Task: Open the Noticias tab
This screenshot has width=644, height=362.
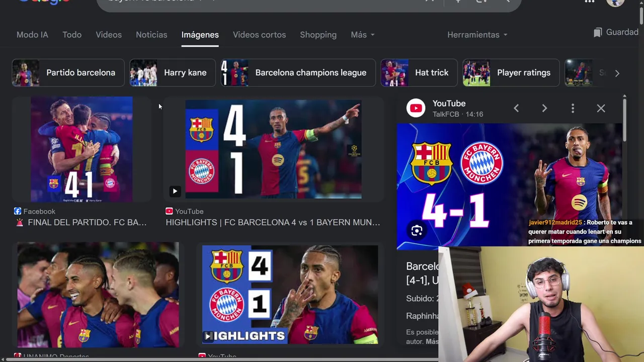Action: (151, 35)
